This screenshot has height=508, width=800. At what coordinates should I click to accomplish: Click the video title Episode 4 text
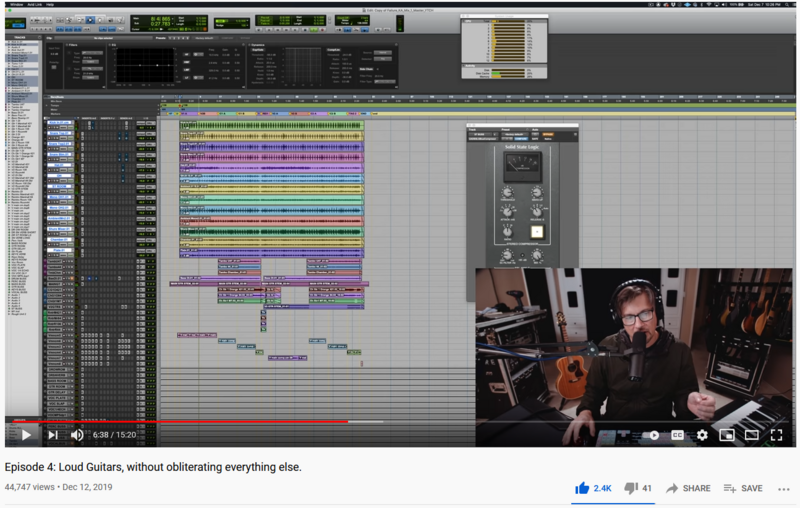coord(153,467)
